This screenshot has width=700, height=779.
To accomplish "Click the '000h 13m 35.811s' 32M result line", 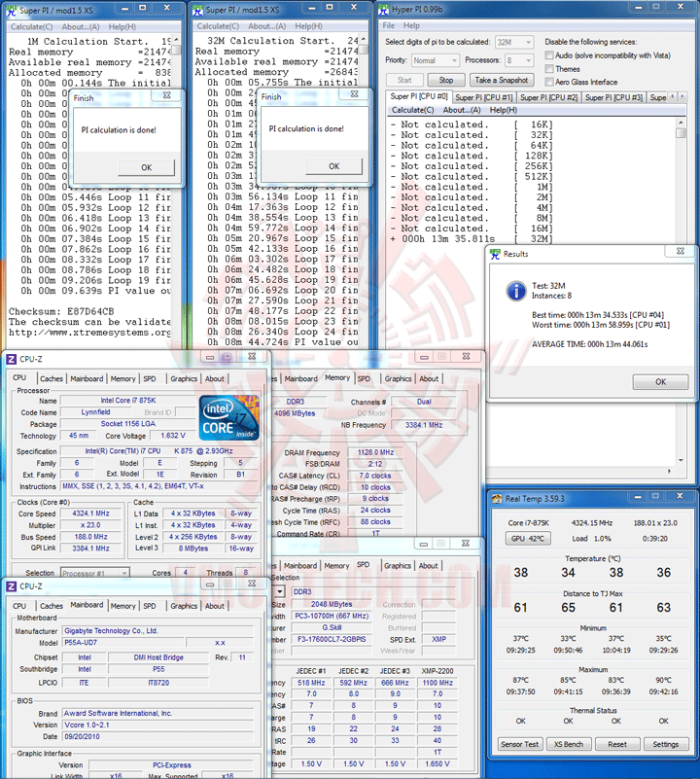I will (472, 239).
